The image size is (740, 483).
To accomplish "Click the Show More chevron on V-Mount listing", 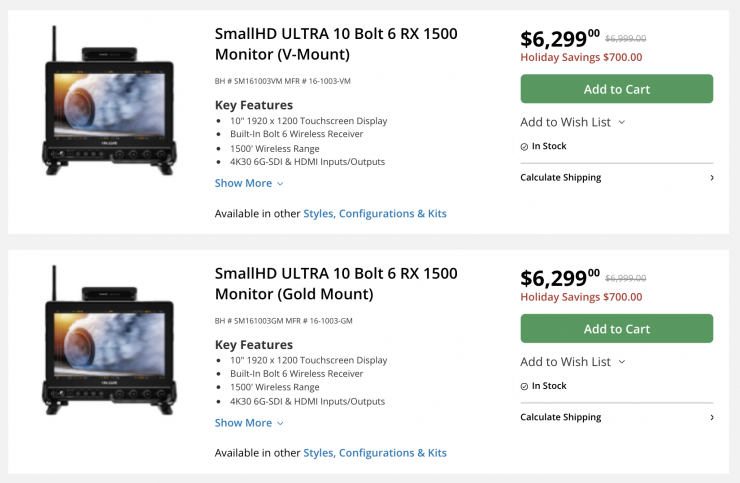I will [x=280, y=184].
